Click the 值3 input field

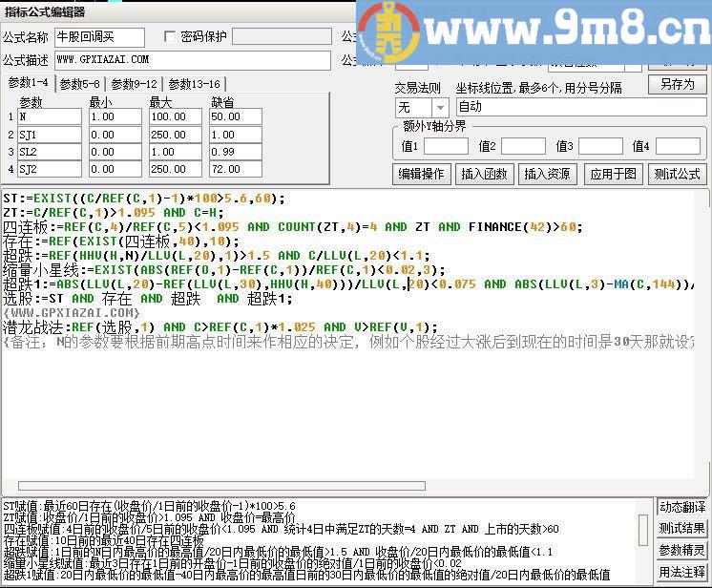coord(600,146)
